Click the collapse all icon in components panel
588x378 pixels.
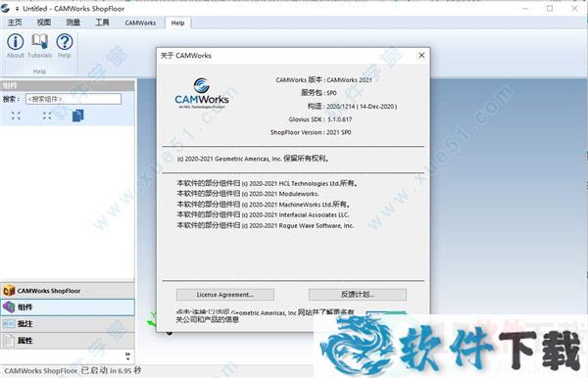47,116
